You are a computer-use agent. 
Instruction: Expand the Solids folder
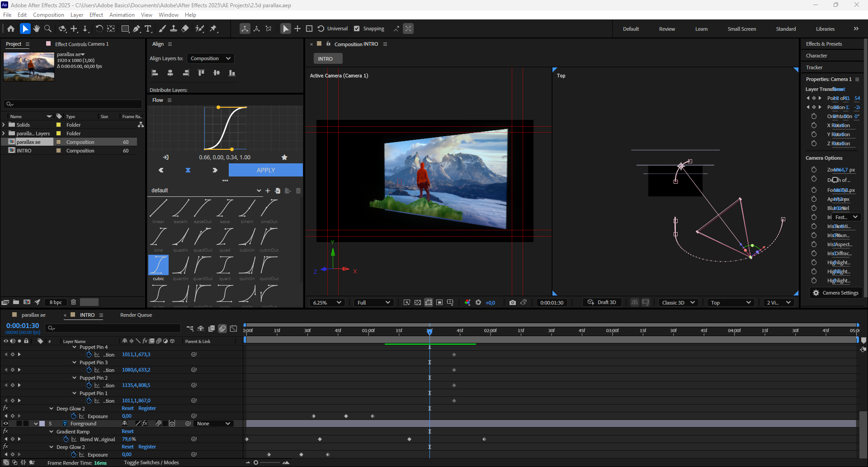[x=4, y=125]
